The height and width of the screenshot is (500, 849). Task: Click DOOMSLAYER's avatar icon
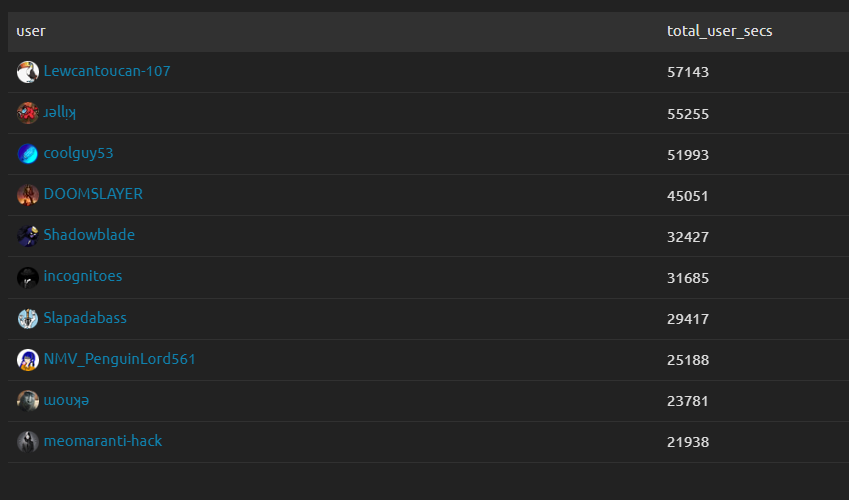pos(28,195)
